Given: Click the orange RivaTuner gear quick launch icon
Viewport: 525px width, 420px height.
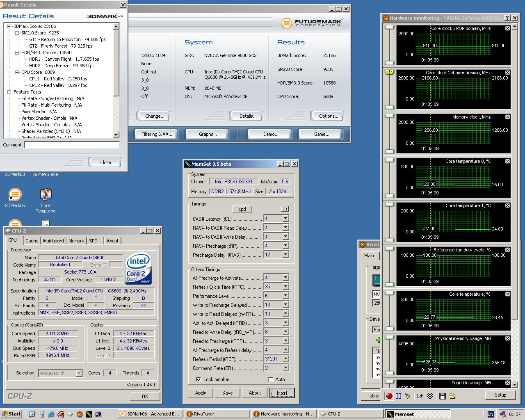Looking at the screenshot, I should [x=80, y=414].
